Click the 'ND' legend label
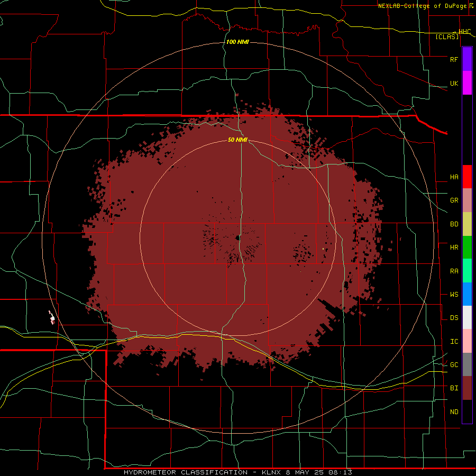The height and width of the screenshot is (476, 476). point(454,412)
